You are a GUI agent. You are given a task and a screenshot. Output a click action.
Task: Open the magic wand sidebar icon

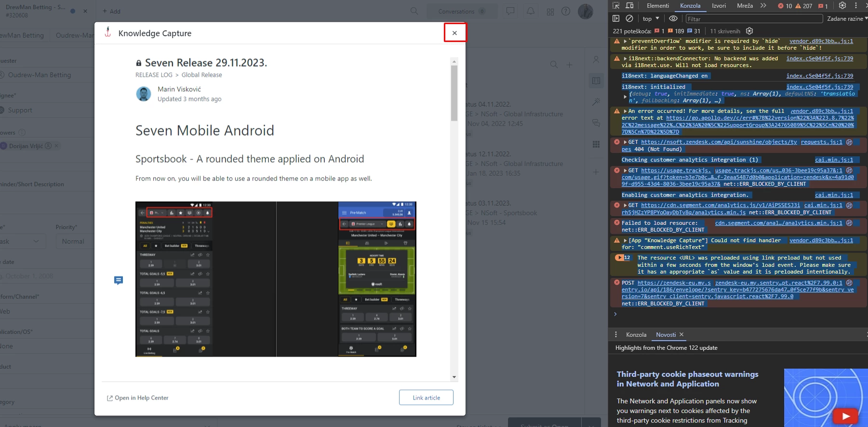(596, 102)
